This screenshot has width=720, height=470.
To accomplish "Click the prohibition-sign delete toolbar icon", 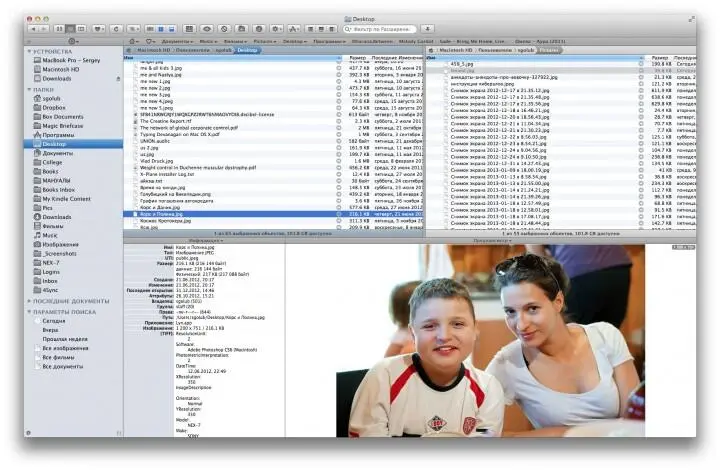I will (x=224, y=29).
